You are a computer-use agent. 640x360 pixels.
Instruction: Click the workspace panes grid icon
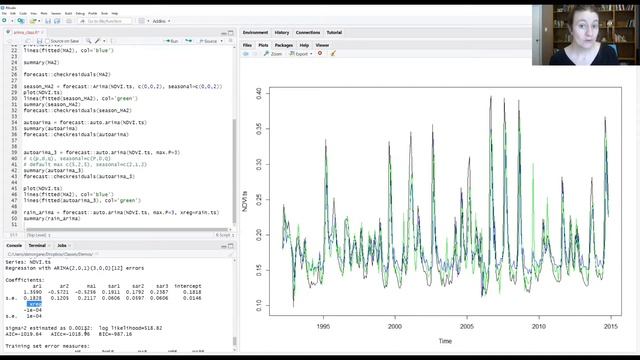(142, 21)
